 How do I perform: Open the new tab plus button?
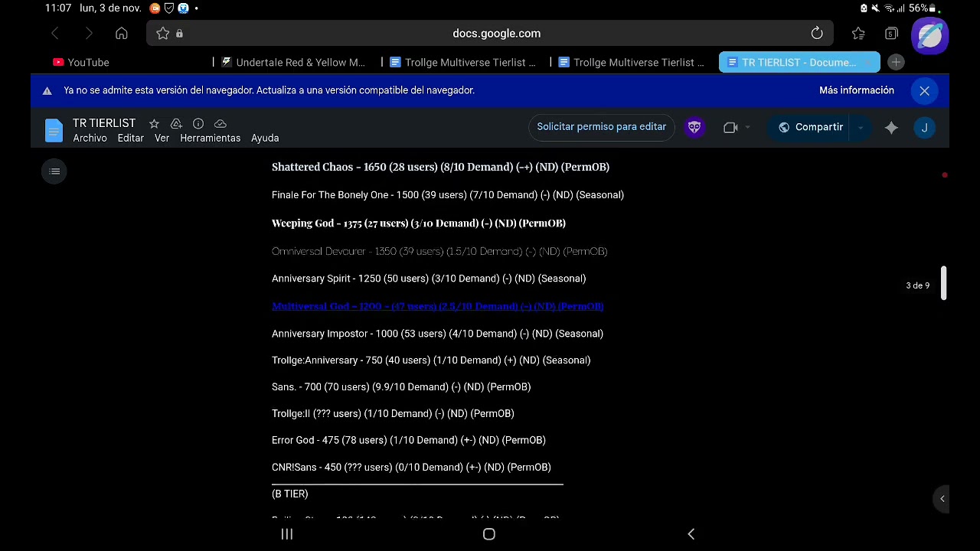(x=896, y=62)
